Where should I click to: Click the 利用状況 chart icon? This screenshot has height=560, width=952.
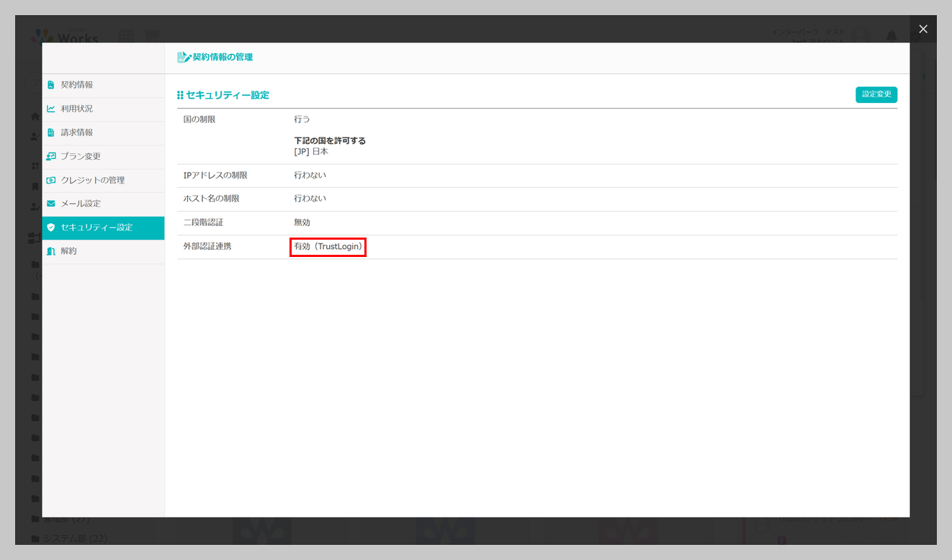[x=51, y=109]
